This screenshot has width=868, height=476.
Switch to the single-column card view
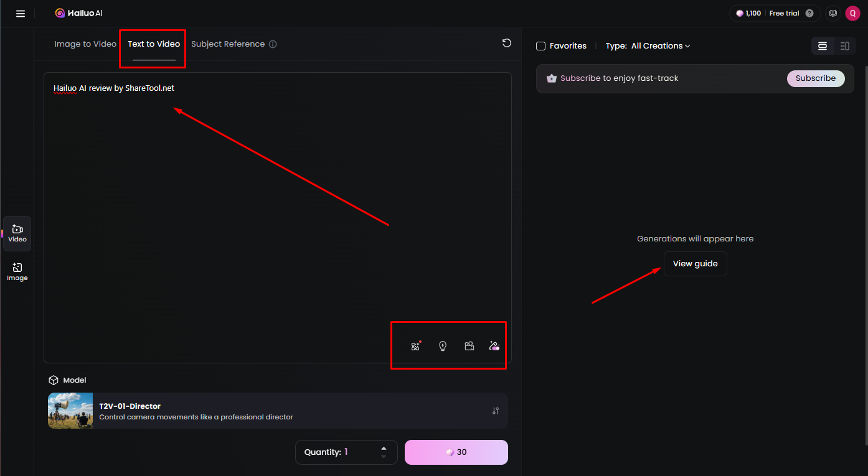[x=823, y=46]
